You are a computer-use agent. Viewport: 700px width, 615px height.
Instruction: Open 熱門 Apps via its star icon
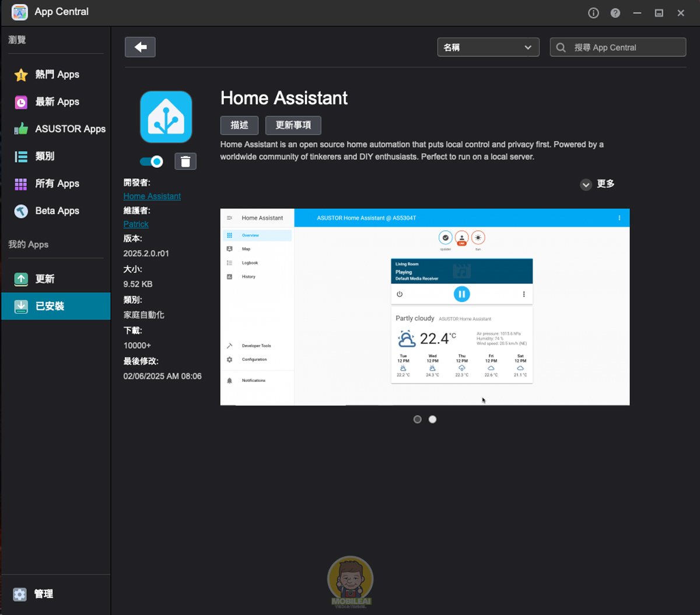tap(21, 75)
